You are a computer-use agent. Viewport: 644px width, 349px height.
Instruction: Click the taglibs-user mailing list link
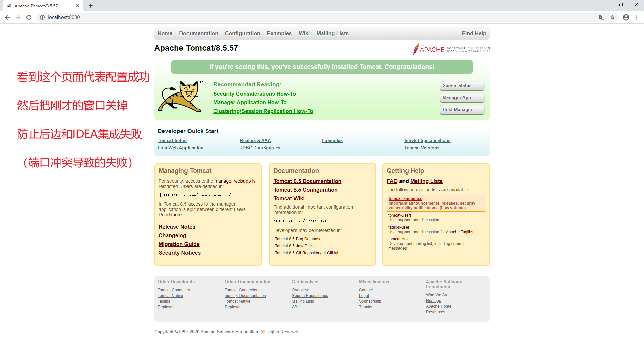tap(399, 227)
